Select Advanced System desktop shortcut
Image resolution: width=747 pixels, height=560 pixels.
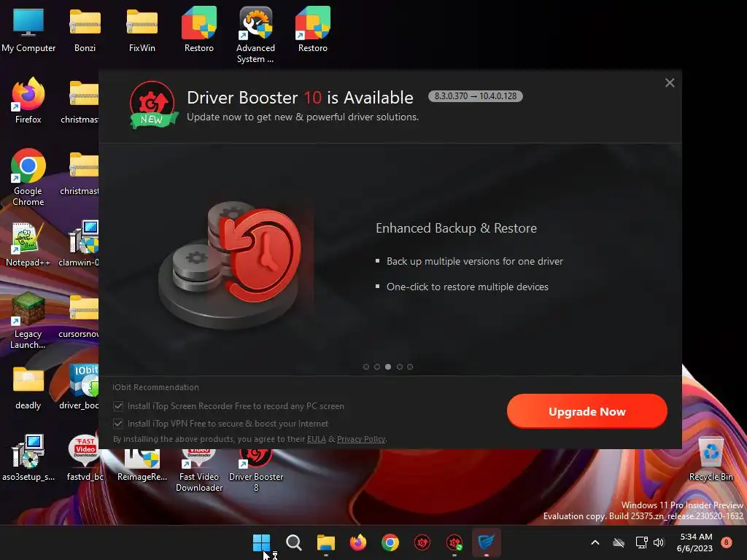tap(256, 35)
